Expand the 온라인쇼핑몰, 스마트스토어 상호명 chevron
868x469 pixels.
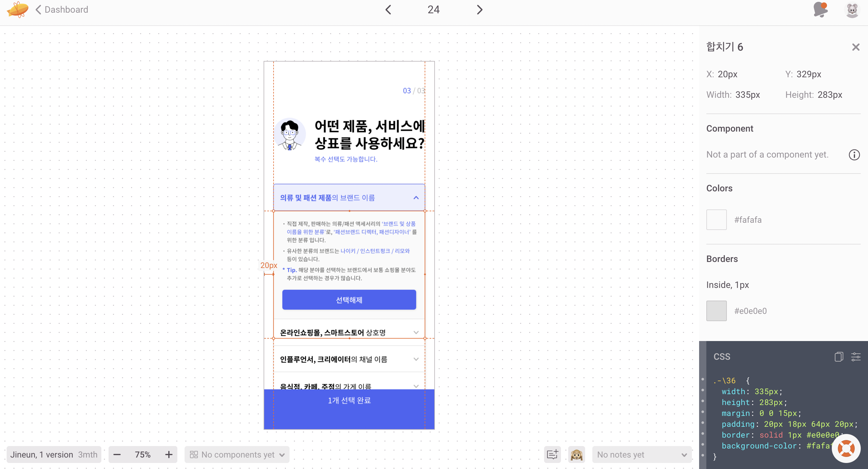416,333
